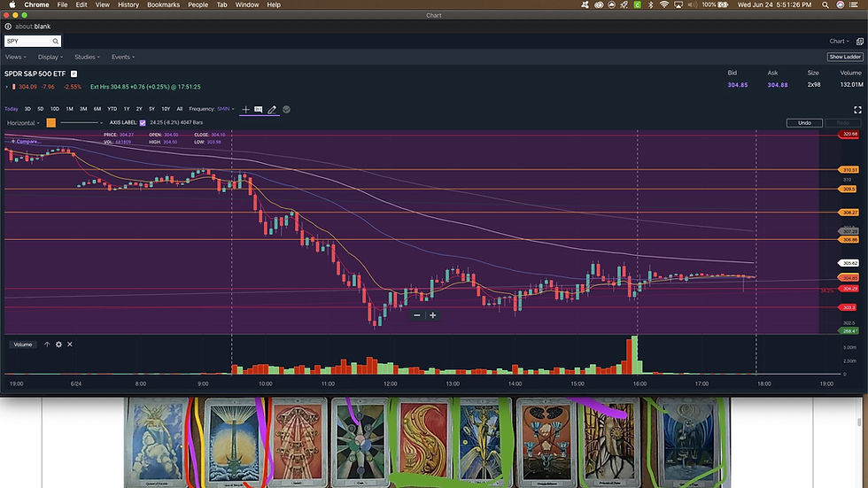Viewport: 868px width, 488px height.
Task: Click the Show Ladder button
Action: click(845, 57)
